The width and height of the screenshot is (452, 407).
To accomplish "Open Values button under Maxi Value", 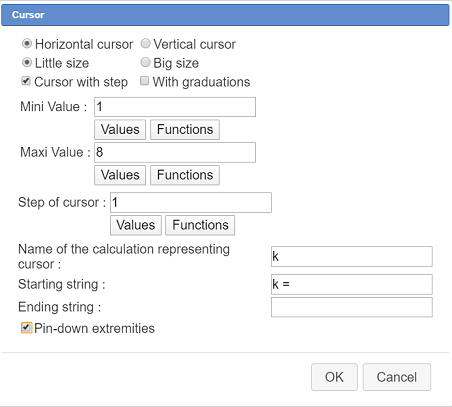I will click(x=120, y=175).
